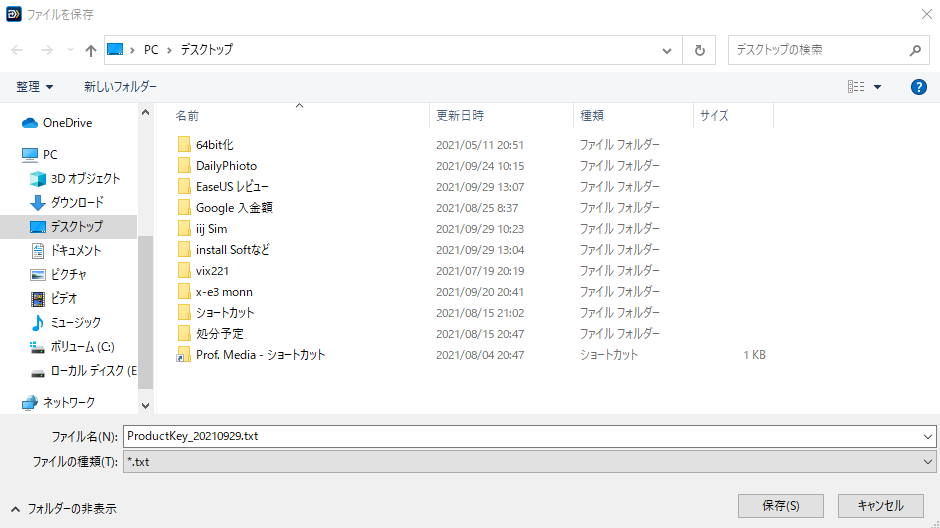Sort by 更新日時 column header
The image size is (940, 528).
pyautogui.click(x=460, y=116)
